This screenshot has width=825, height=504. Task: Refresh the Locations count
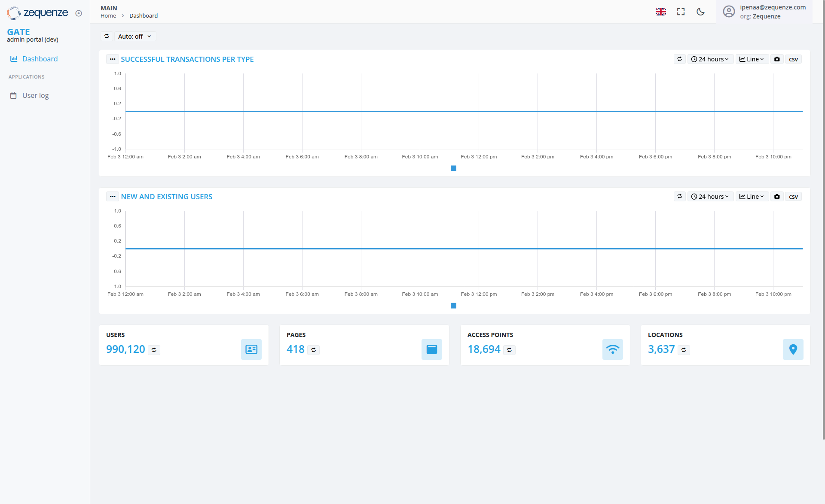tap(684, 350)
